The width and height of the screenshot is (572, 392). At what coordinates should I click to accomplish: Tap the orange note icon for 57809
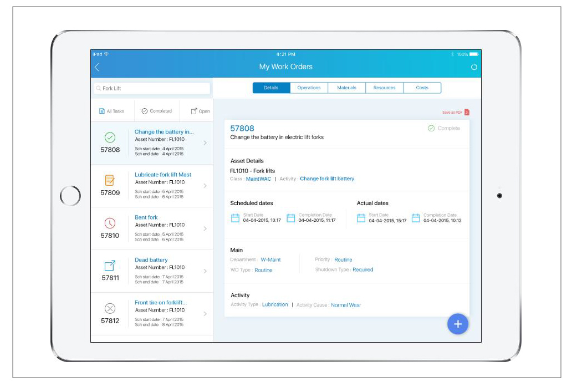[110, 180]
